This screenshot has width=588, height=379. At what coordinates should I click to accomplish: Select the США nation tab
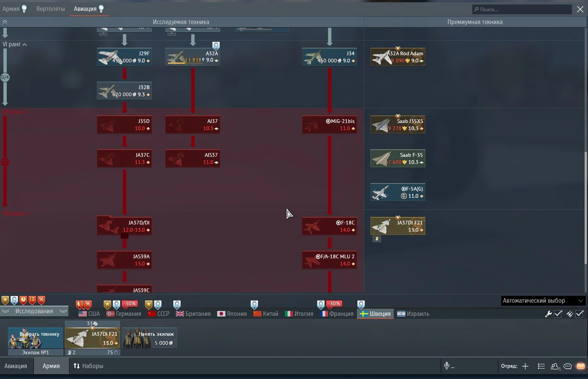point(89,314)
